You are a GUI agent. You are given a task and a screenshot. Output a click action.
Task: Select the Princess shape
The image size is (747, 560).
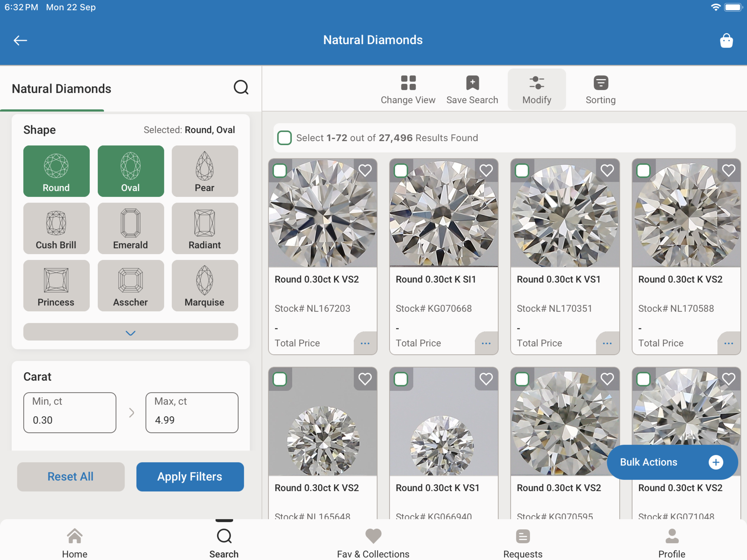[56, 286]
